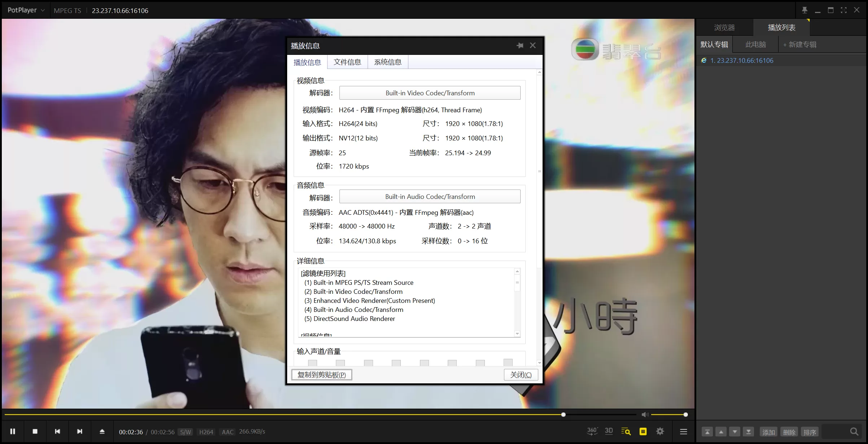
Task: Pin the playback info dialog
Action: [520, 45]
